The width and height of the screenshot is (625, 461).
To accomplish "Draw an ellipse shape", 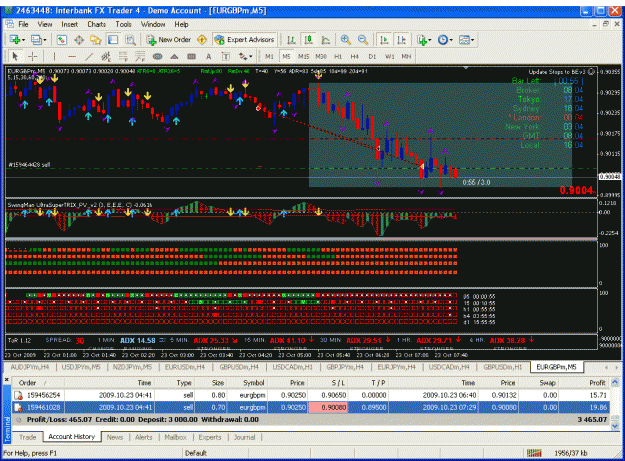I will coord(157,56).
